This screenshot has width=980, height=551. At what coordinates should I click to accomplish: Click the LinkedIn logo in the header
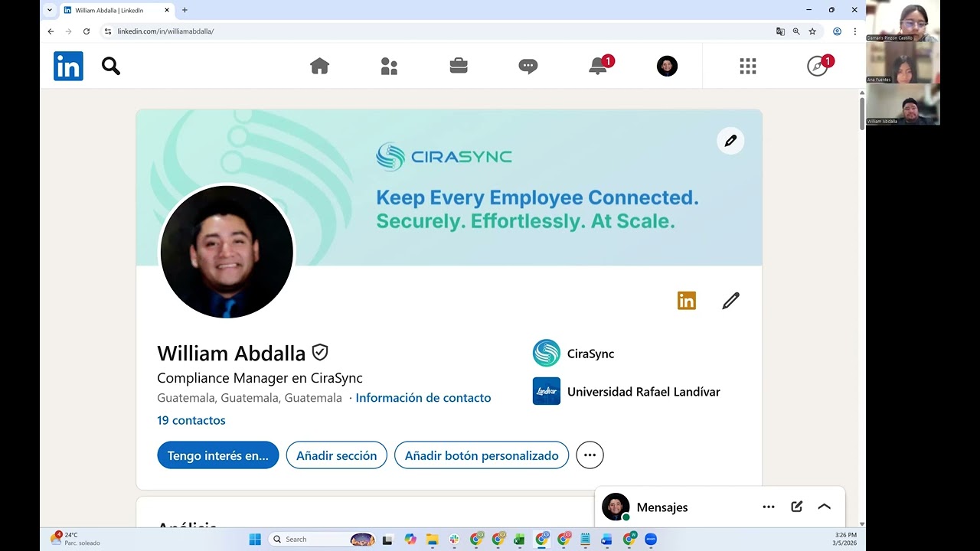(x=68, y=67)
